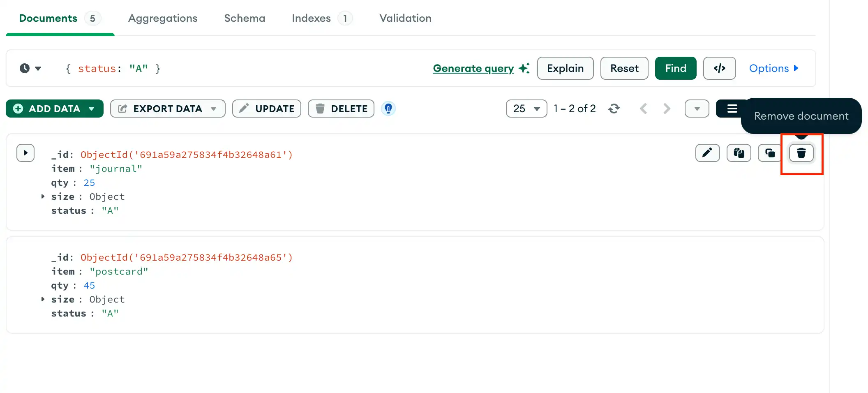Expand the size Object field in journal document
The image size is (868, 393).
(x=43, y=196)
